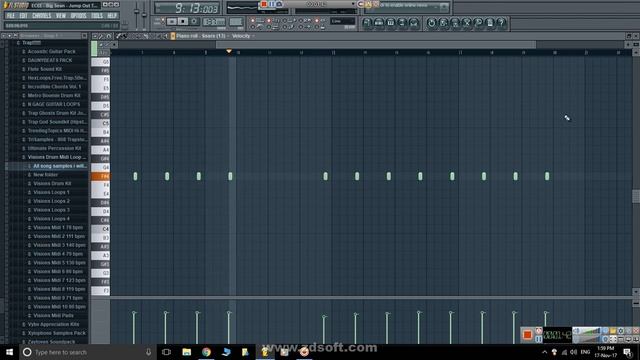Stop playback with the stop button
Image resolution: width=640 pixels, height=360 pixels.
coord(183,22)
